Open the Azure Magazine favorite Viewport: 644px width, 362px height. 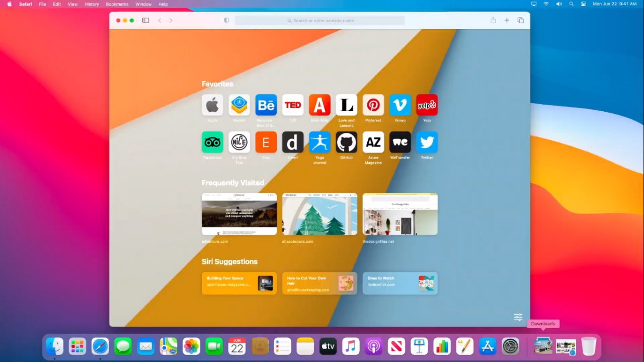point(373,142)
